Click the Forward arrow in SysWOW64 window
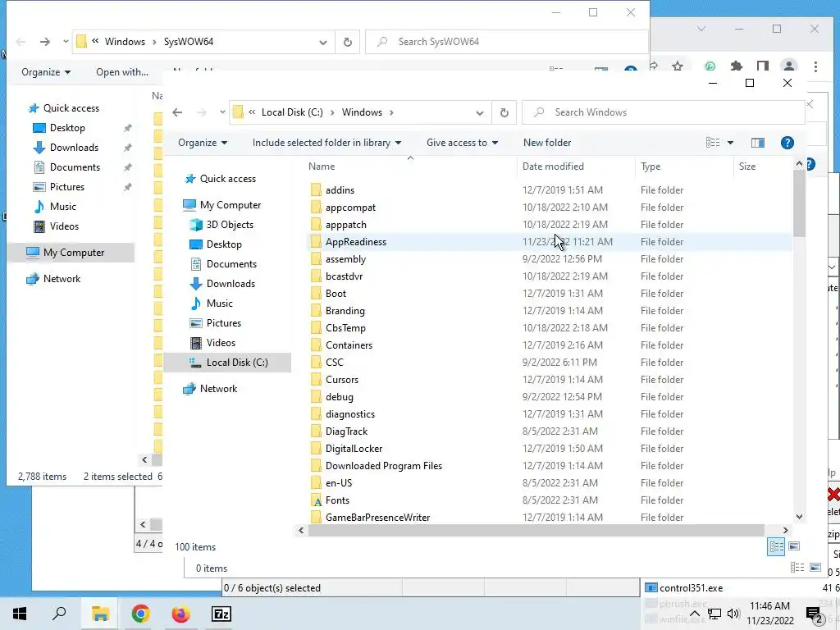 tap(45, 42)
